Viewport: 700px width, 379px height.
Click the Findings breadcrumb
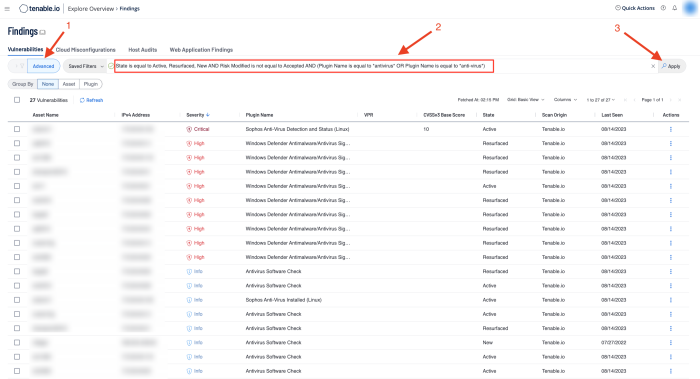pyautogui.click(x=129, y=8)
